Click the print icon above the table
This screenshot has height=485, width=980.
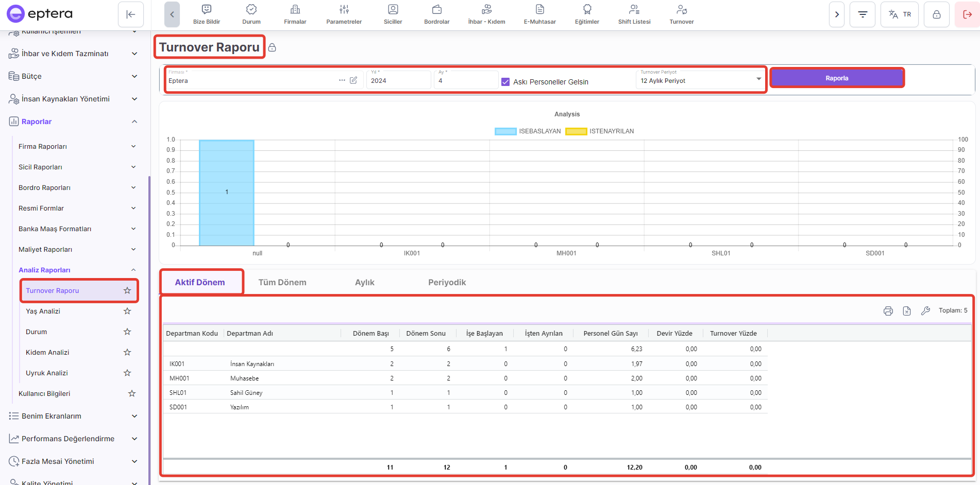coord(888,311)
